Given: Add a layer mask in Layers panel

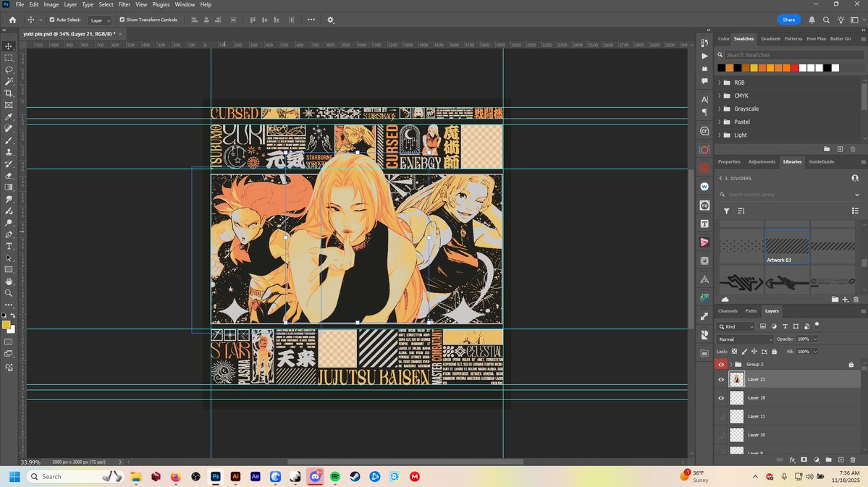Looking at the screenshot, I should pos(804,460).
